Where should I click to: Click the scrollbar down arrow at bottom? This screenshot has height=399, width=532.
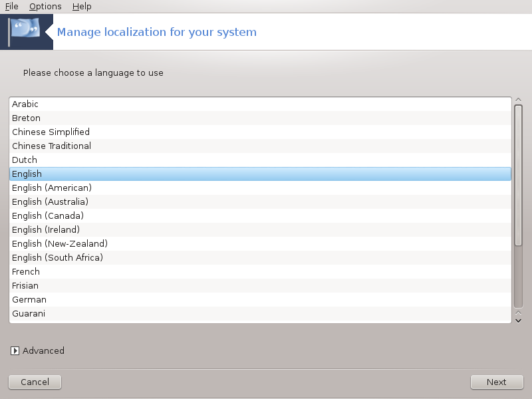tap(518, 321)
